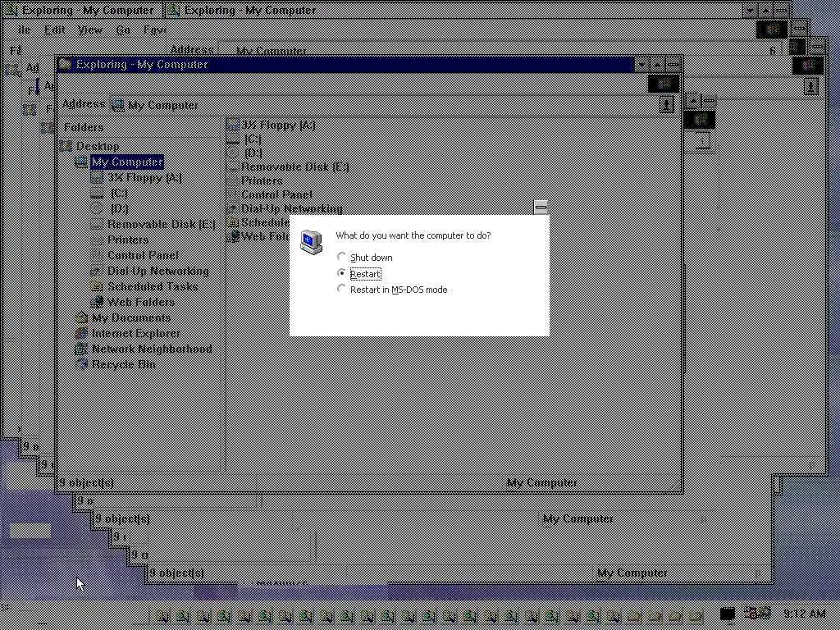This screenshot has width=840, height=630.
Task: Select Internet Explorer in the Folders tree
Action: click(135, 333)
